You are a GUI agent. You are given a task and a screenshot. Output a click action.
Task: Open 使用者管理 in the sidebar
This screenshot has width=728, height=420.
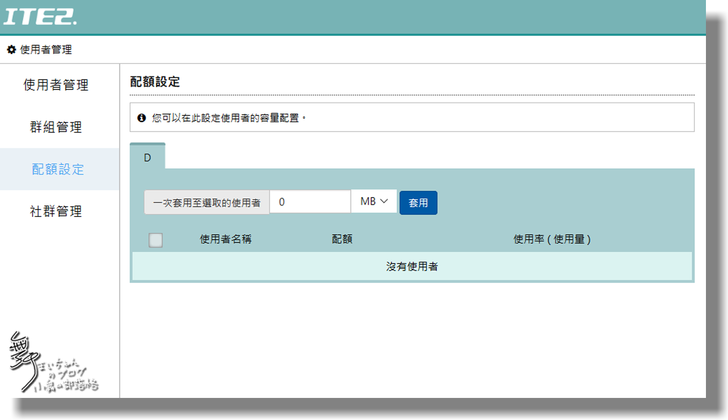click(56, 86)
